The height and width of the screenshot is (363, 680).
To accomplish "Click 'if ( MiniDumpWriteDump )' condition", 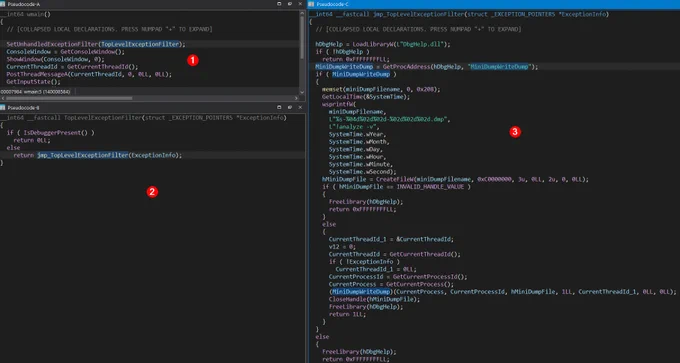I will coord(356,74).
